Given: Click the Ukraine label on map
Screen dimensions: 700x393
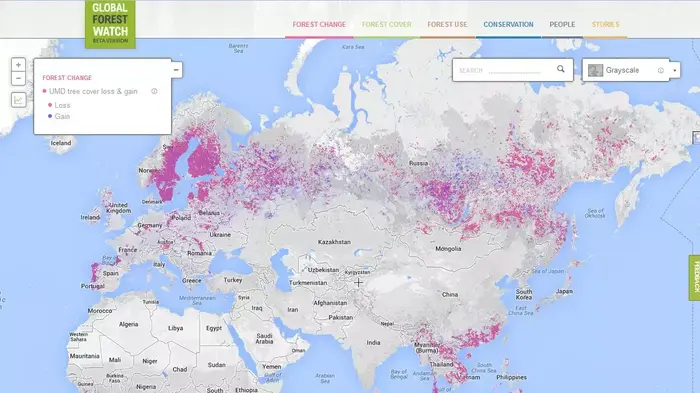Looking at the screenshot, I should (x=220, y=234).
